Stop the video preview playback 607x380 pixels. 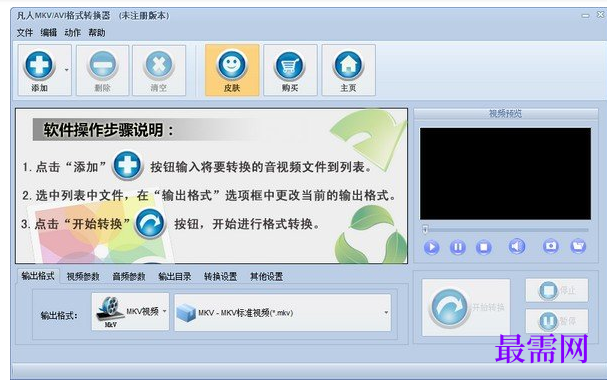pos(484,247)
